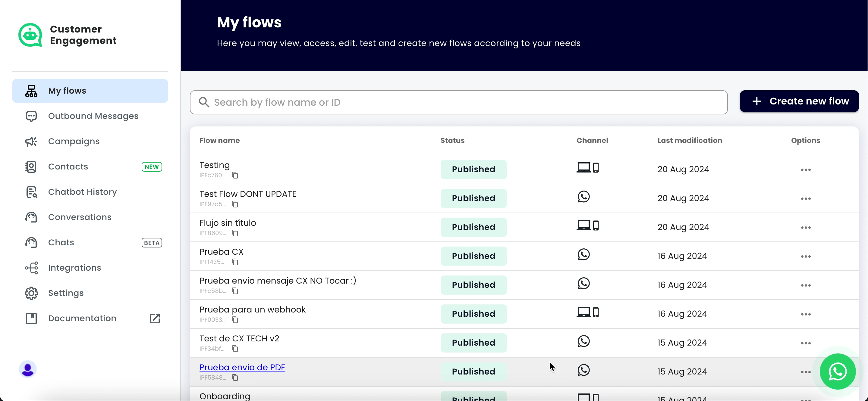Expand options for Prueba CX flow

click(x=806, y=256)
